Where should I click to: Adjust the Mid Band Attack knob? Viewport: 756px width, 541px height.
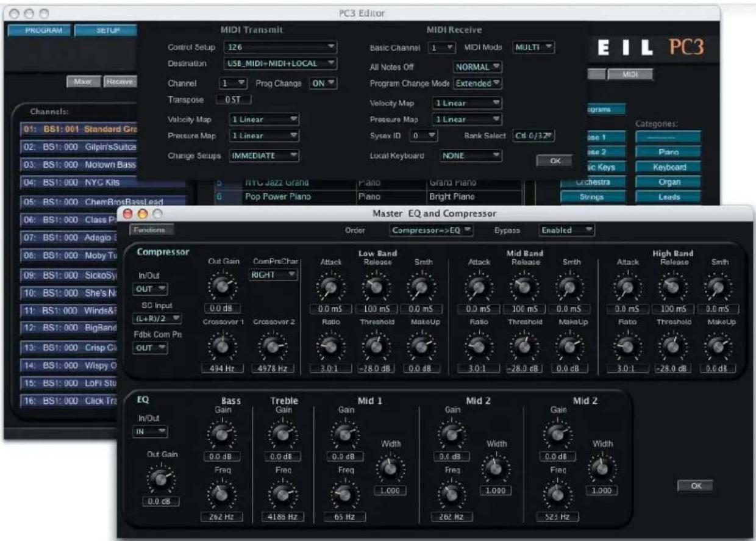[x=478, y=285]
